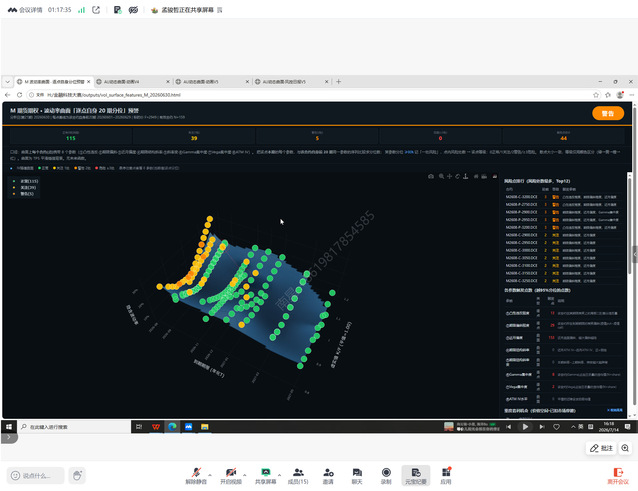Click the side panel handle on the right edge
The width and height of the screenshot is (638, 491).
tap(635, 255)
